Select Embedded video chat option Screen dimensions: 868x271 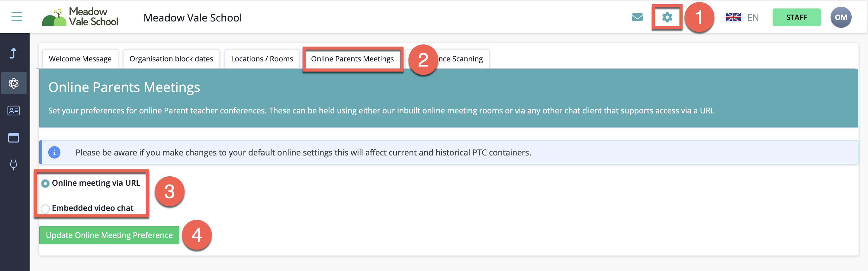45,209
